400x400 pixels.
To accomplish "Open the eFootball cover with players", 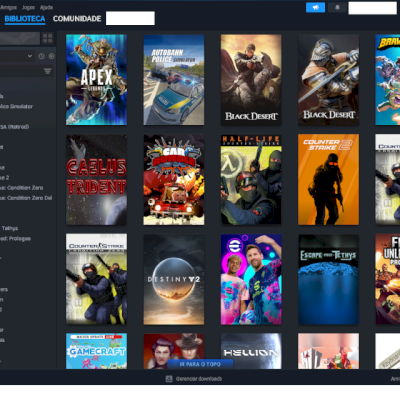I will (x=251, y=279).
